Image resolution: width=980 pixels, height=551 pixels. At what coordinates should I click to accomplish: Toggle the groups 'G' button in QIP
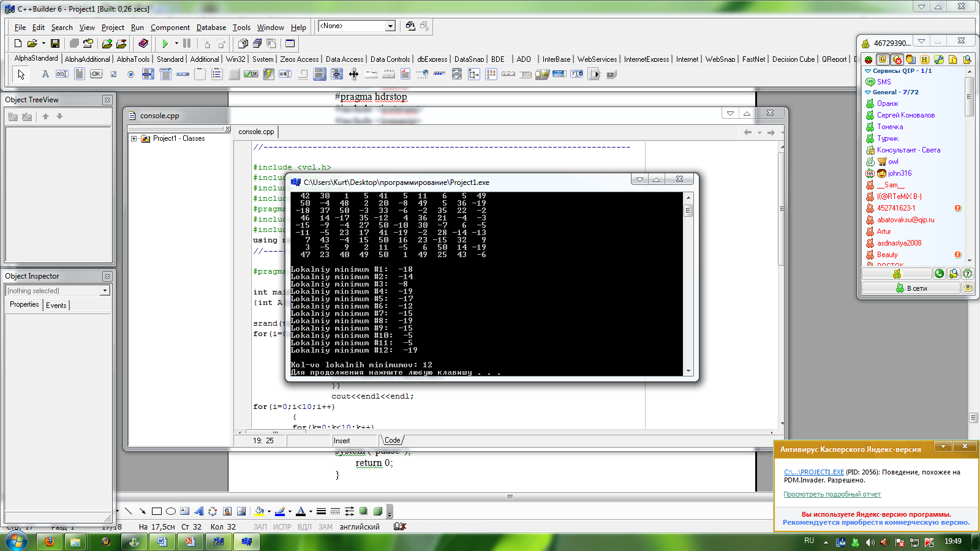883,59
